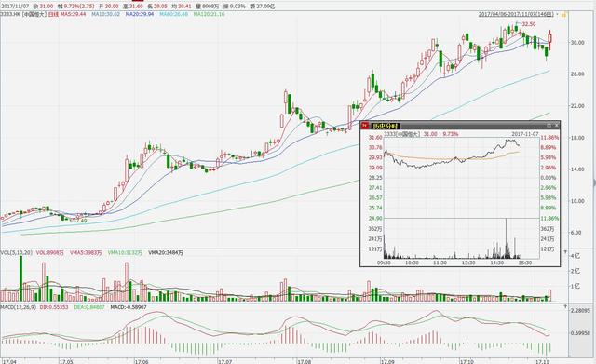Click the 17.09 month label on the time axis
The image size is (596, 364).
(x=387, y=361)
